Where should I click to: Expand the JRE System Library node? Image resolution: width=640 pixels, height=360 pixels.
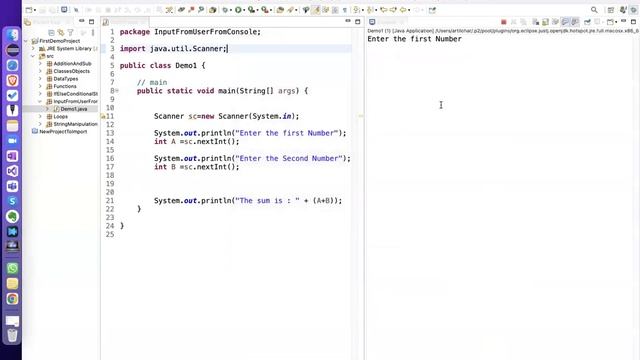33,49
